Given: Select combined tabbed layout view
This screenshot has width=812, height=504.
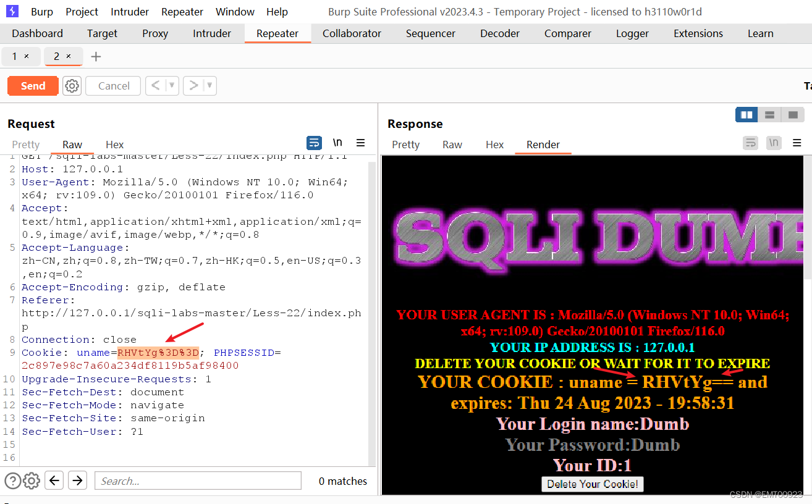Looking at the screenshot, I should [793, 114].
